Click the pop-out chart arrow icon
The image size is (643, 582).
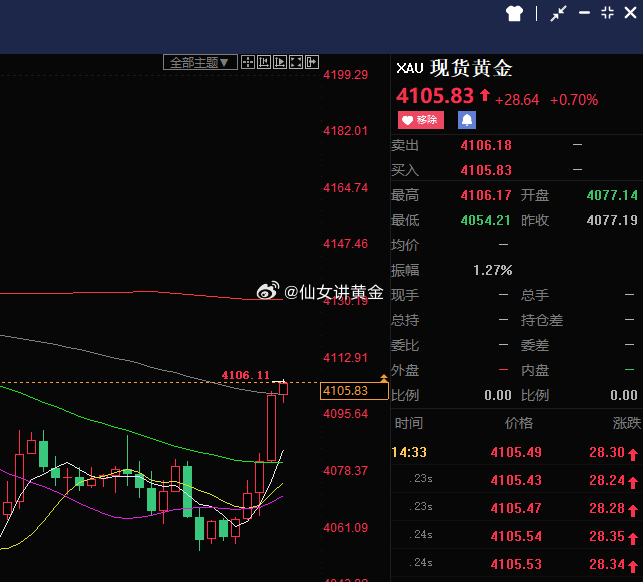point(312,62)
